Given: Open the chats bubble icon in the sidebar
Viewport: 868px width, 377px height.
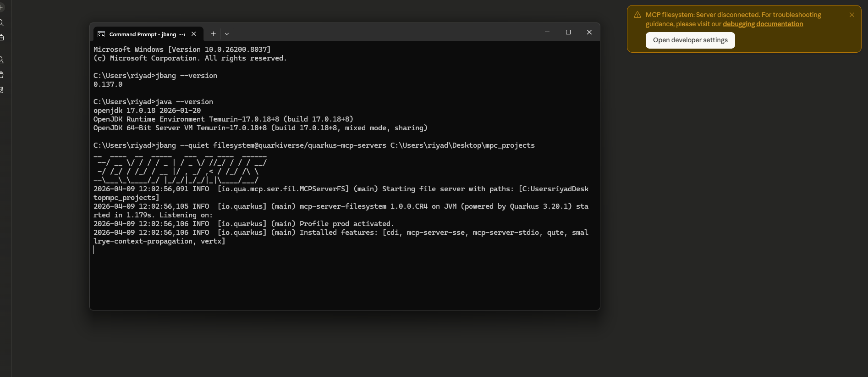Looking at the screenshot, I should click(1, 60).
